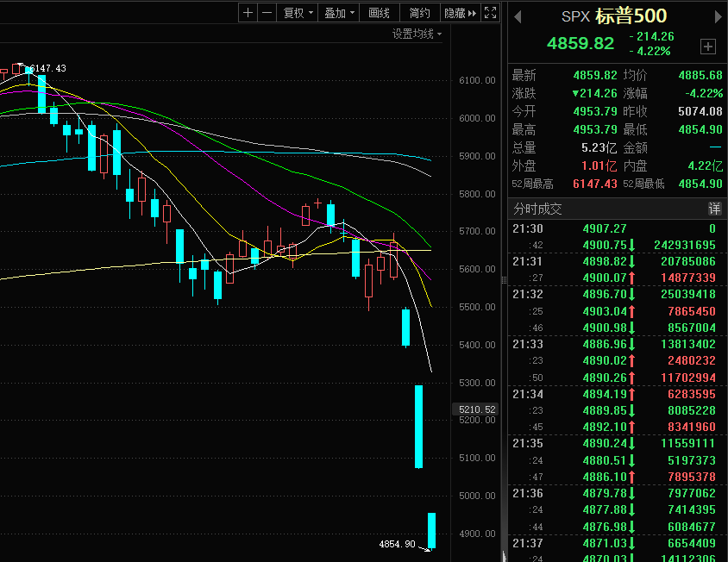Click 昨收 value 5074.08
The width and height of the screenshot is (728, 562).
click(x=700, y=111)
